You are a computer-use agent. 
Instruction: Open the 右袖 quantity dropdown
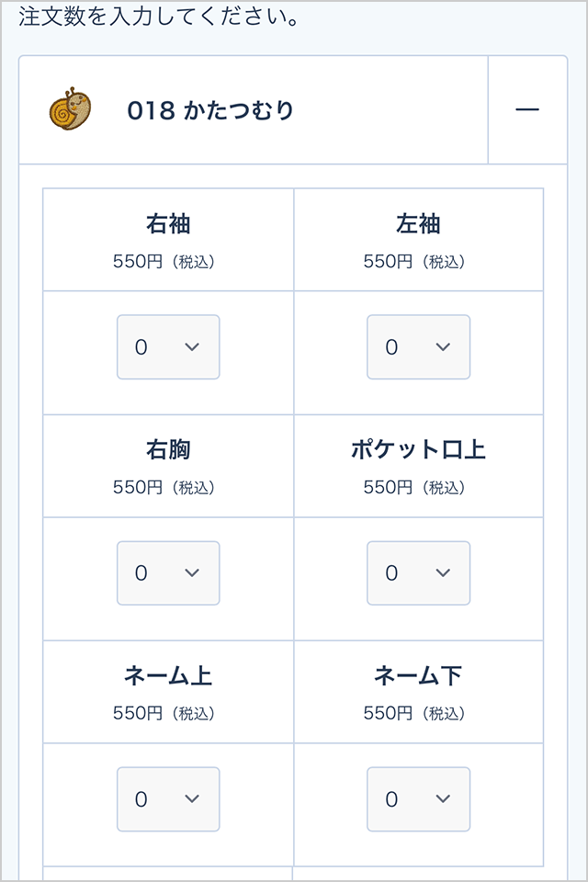pos(168,347)
